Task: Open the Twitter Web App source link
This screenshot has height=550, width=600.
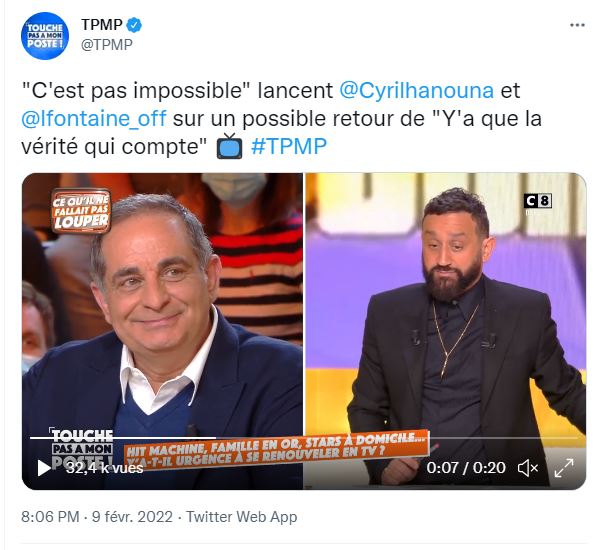Action: tap(241, 517)
